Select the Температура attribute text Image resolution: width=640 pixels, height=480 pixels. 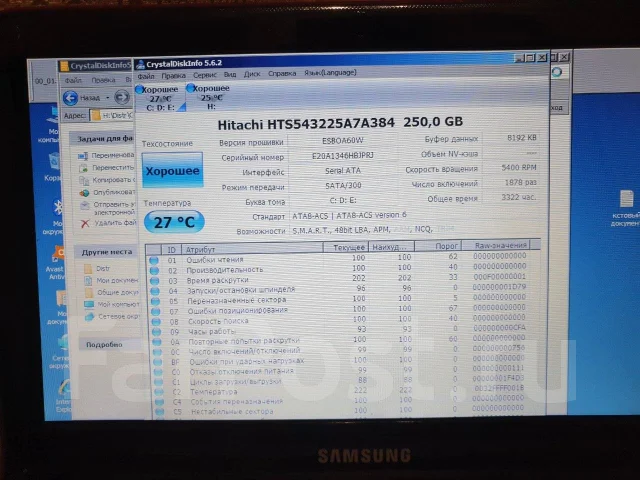coord(213,391)
